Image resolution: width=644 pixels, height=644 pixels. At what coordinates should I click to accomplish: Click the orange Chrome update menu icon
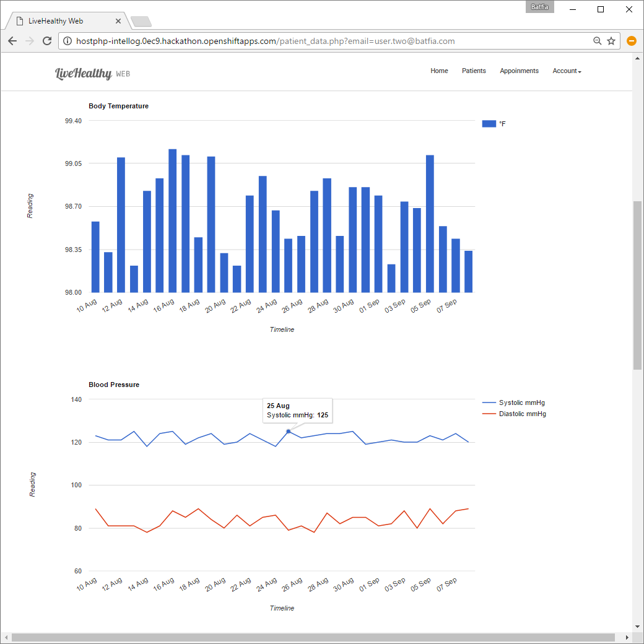631,41
